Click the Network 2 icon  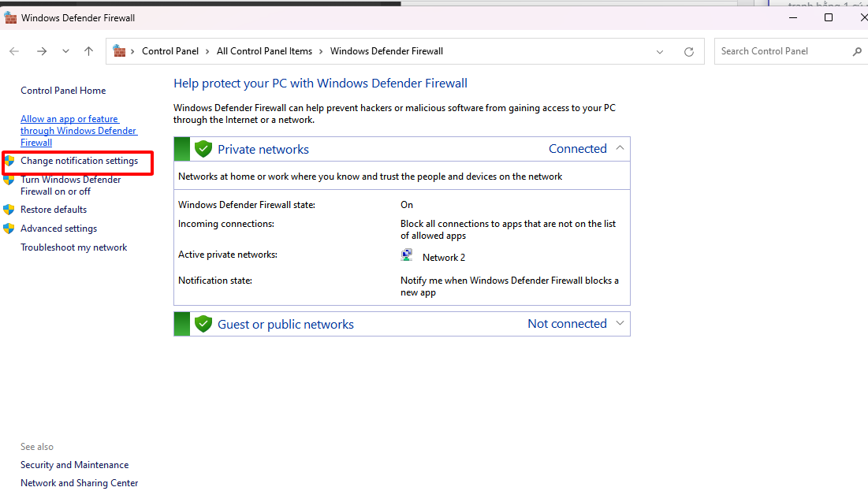[407, 255]
